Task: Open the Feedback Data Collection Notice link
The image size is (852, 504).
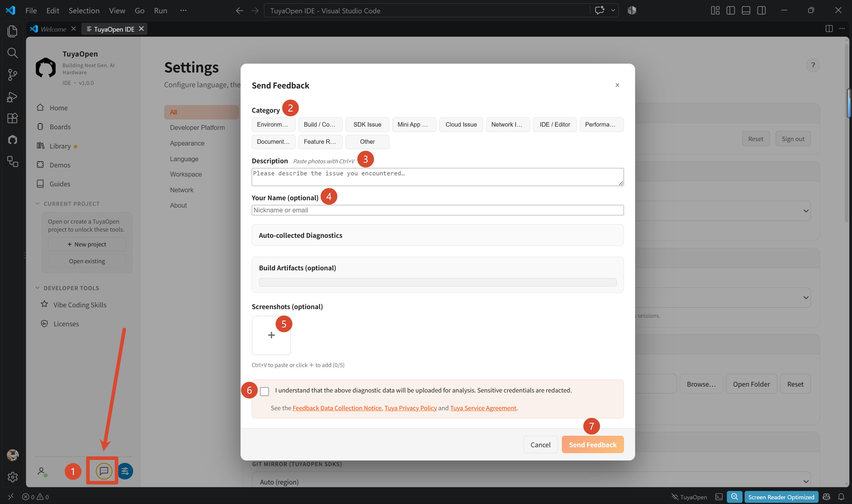Action: 337,408
